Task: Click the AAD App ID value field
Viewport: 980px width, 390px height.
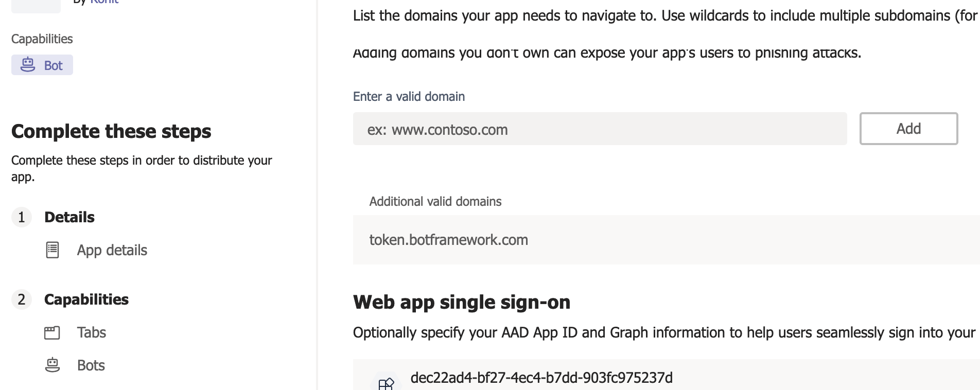Action: coord(541,377)
